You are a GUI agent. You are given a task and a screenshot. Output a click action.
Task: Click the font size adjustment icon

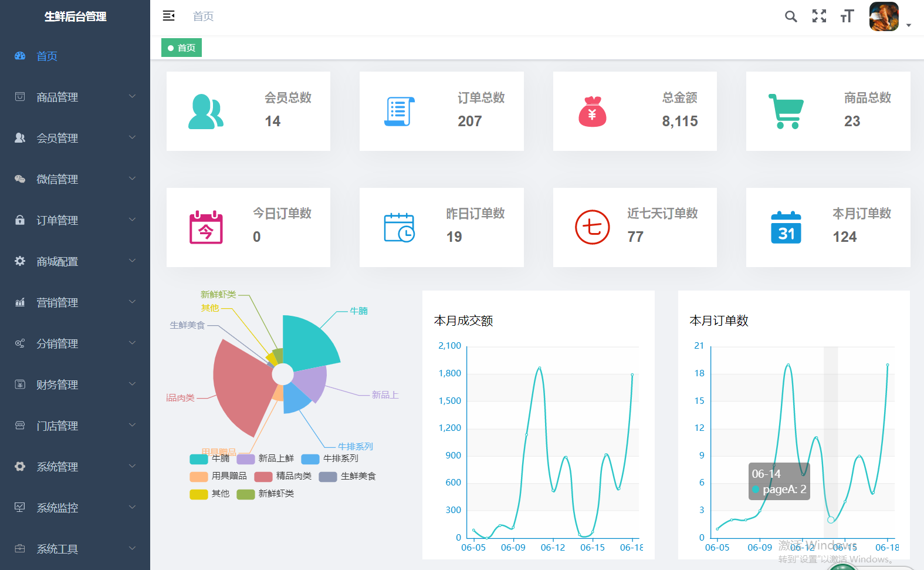[847, 16]
